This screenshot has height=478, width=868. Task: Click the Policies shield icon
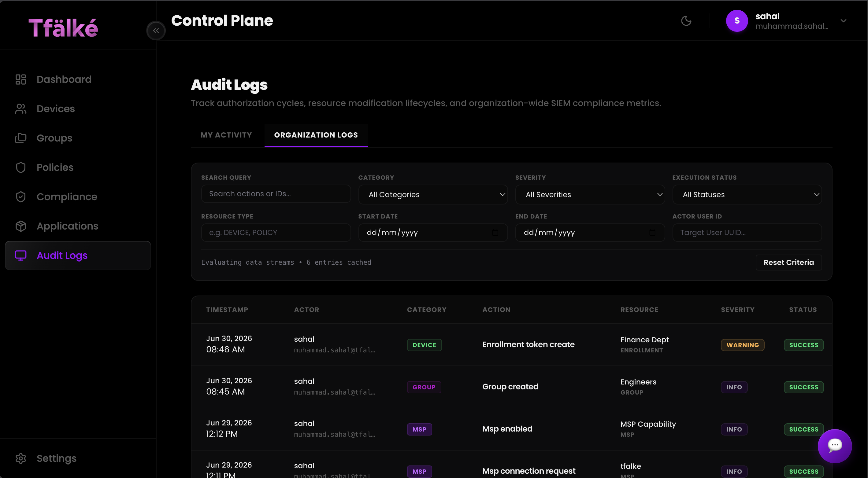point(21,167)
